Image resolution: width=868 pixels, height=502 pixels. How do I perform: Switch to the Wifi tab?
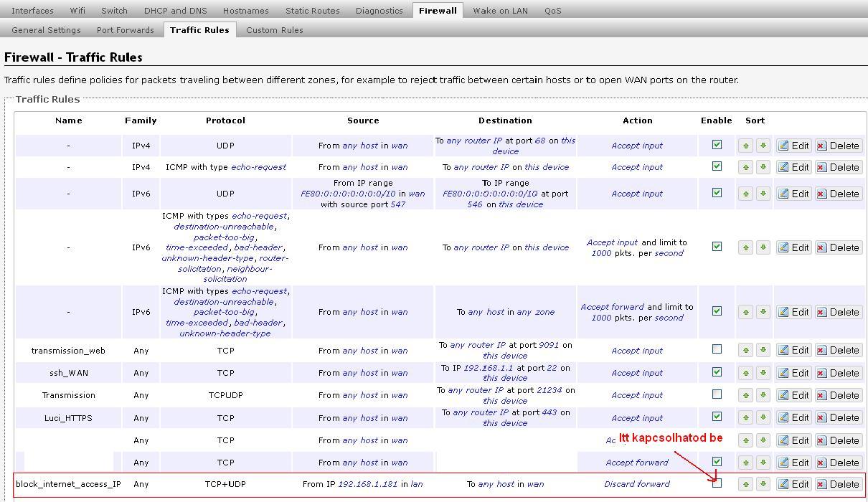(x=77, y=11)
